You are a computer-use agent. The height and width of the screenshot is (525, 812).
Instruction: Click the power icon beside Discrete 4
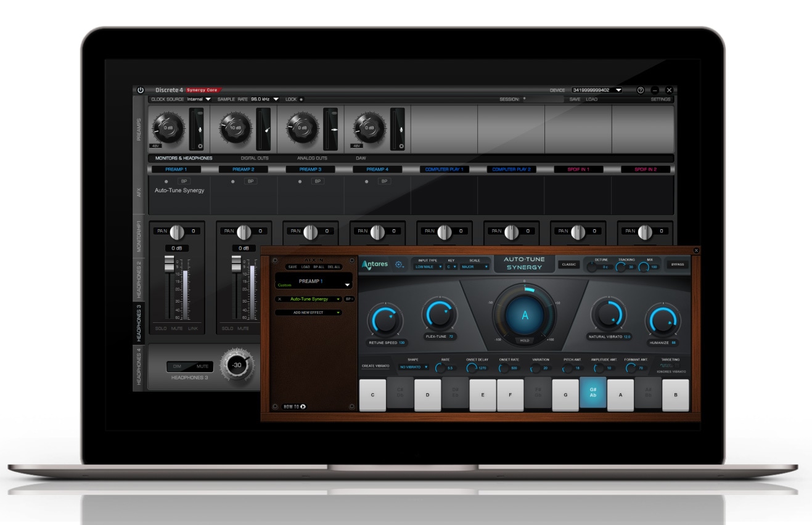pyautogui.click(x=141, y=90)
